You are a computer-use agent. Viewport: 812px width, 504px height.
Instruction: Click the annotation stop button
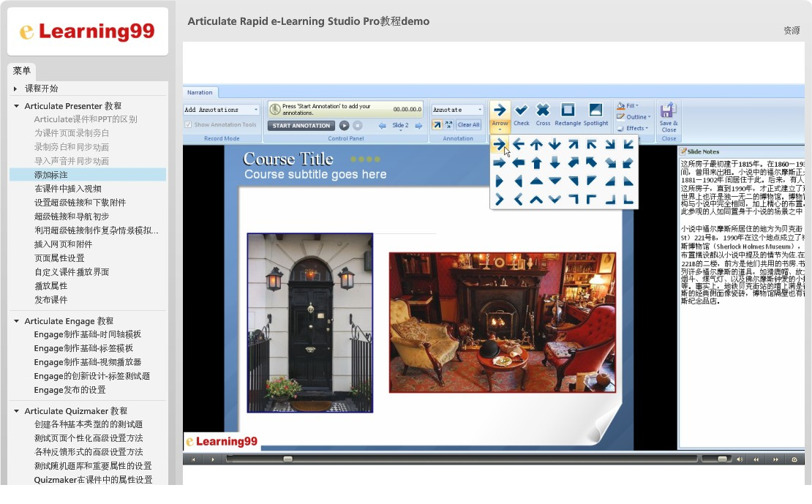357,125
